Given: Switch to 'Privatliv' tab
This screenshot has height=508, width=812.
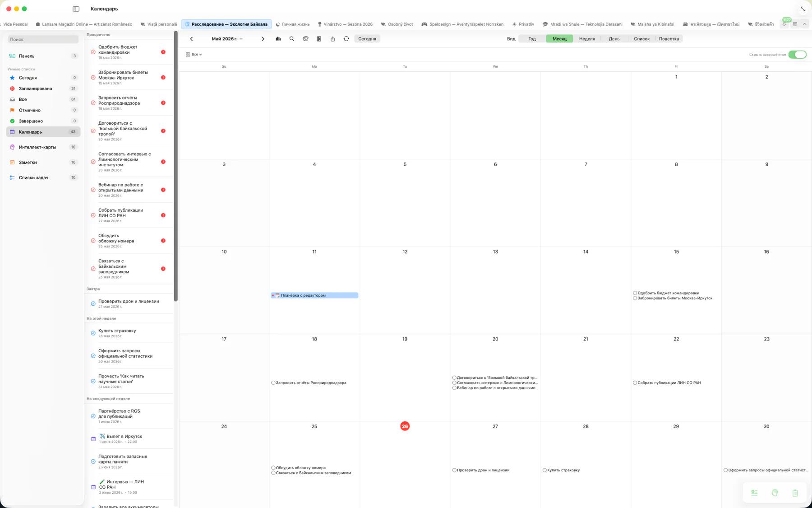Looking at the screenshot, I should [x=523, y=24].
